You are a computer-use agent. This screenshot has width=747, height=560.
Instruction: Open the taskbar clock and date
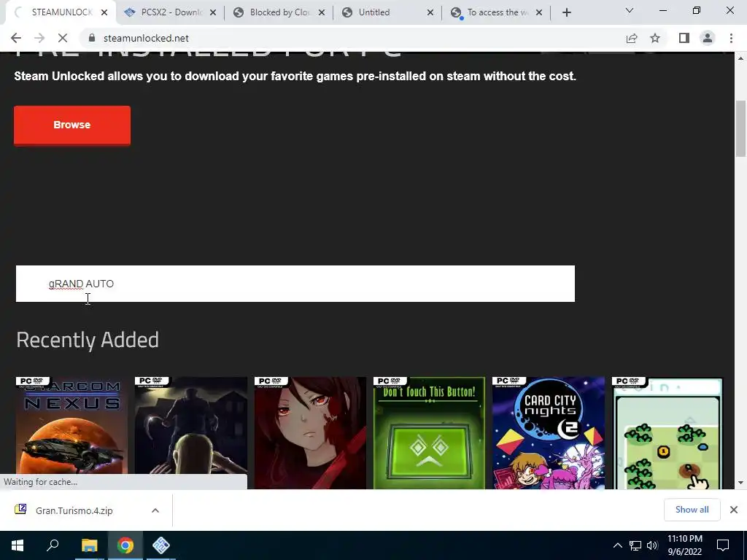[684, 545]
